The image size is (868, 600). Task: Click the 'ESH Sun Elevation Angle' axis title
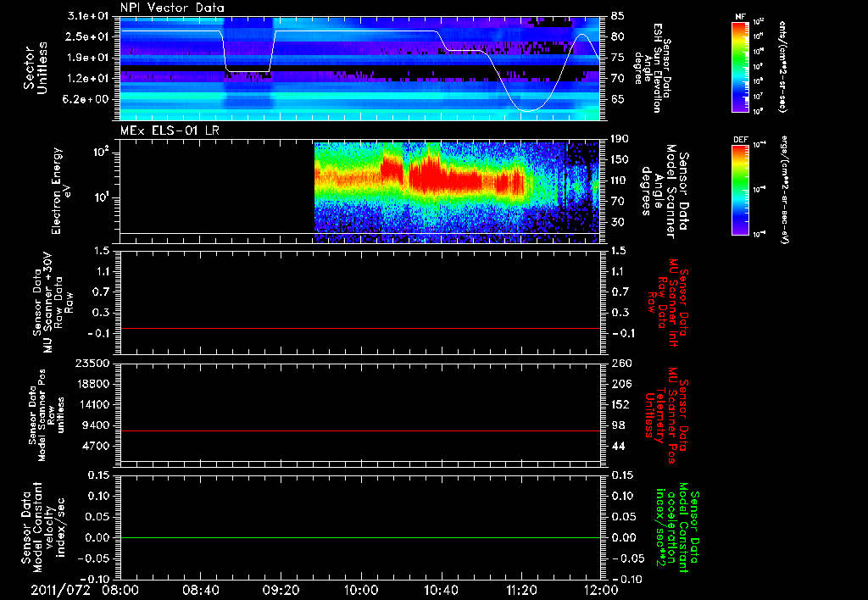(652, 68)
